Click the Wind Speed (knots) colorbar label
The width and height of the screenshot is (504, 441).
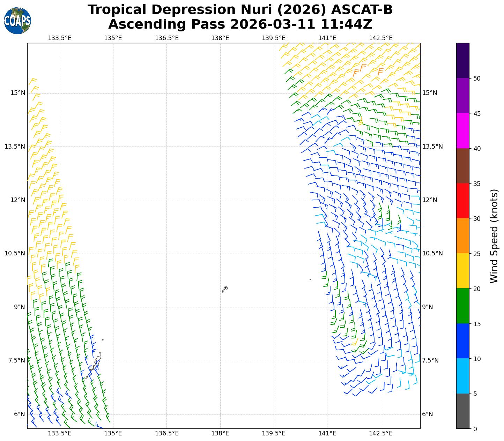pyautogui.click(x=494, y=236)
